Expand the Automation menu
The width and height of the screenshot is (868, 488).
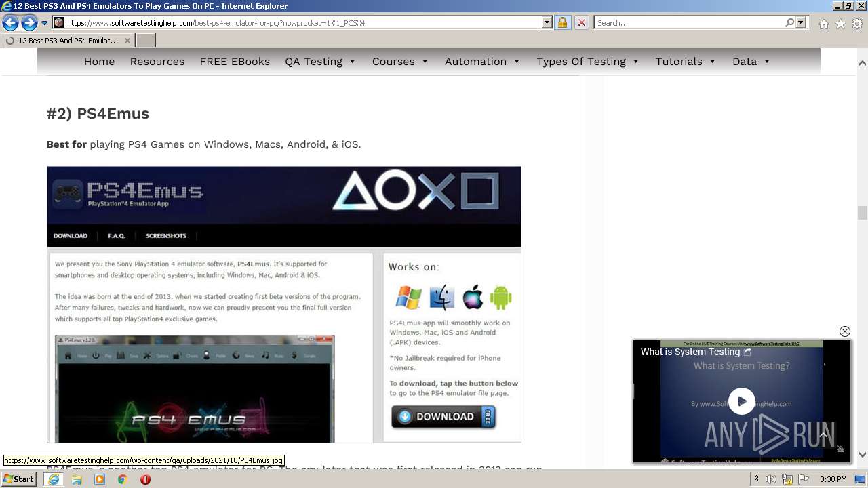point(482,61)
